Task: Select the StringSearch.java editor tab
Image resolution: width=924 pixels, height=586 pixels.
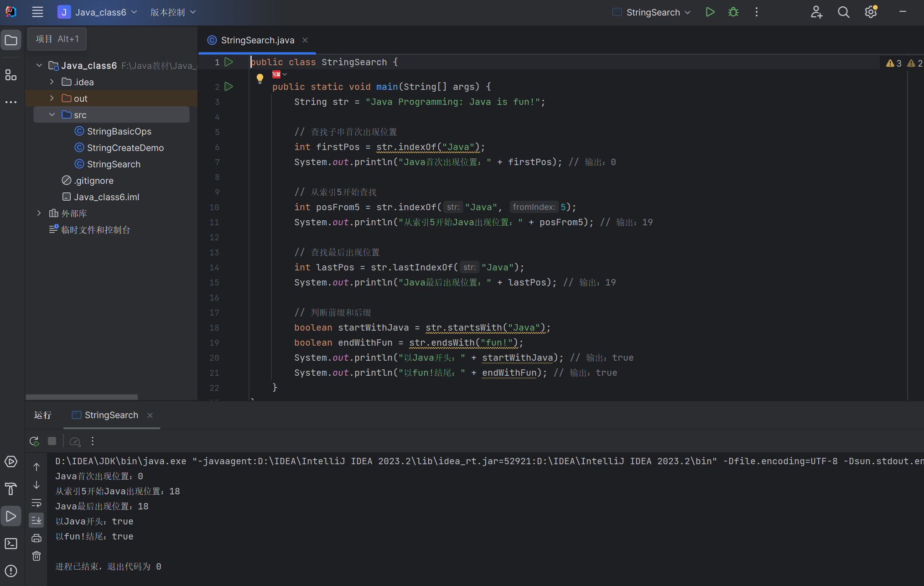Action: (257, 40)
